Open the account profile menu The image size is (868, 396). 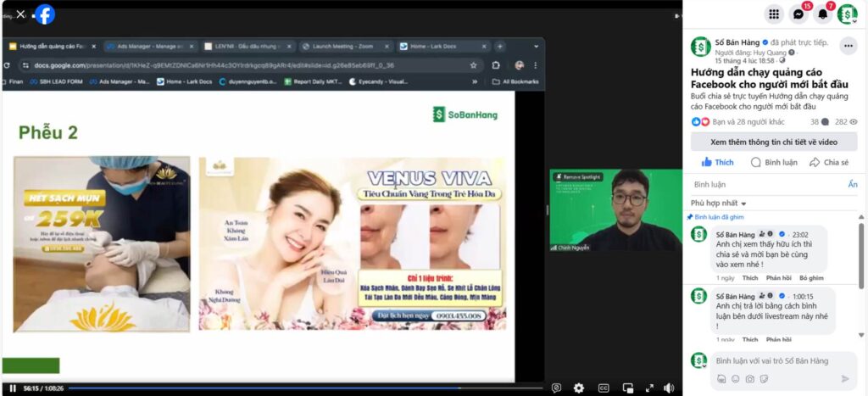pyautogui.click(x=848, y=14)
